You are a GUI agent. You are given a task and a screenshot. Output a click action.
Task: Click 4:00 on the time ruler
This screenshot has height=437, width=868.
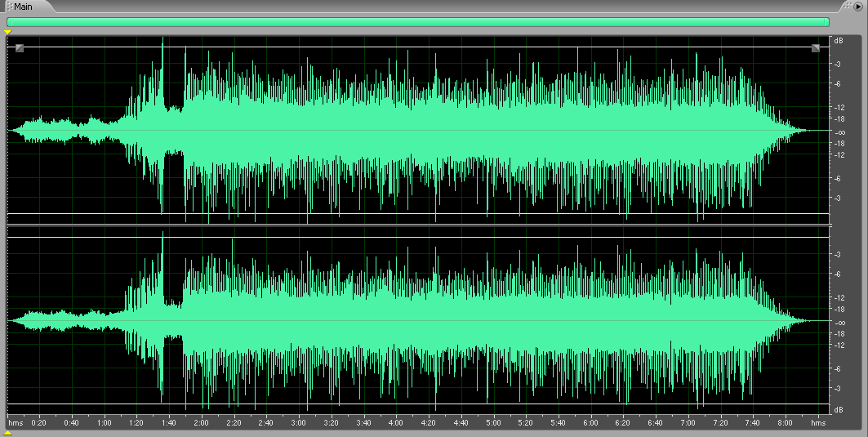[395, 423]
